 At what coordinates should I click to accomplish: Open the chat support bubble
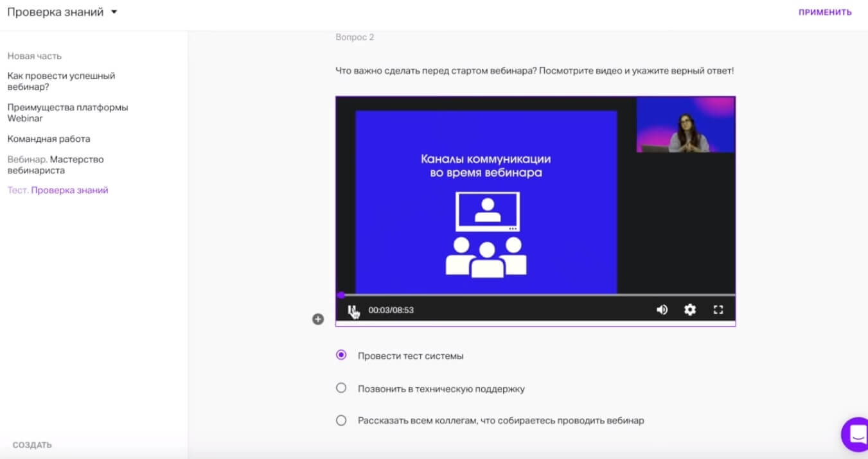pyautogui.click(x=857, y=435)
